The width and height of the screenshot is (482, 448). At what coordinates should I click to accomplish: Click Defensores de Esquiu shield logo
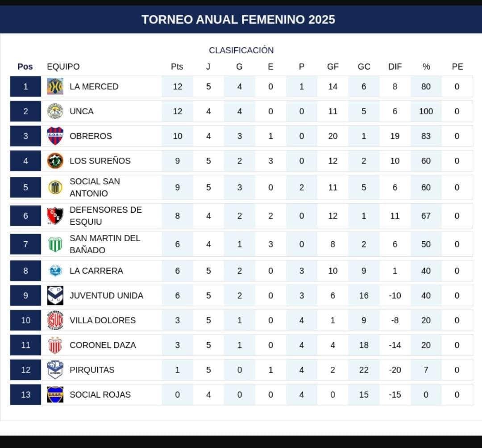55,216
